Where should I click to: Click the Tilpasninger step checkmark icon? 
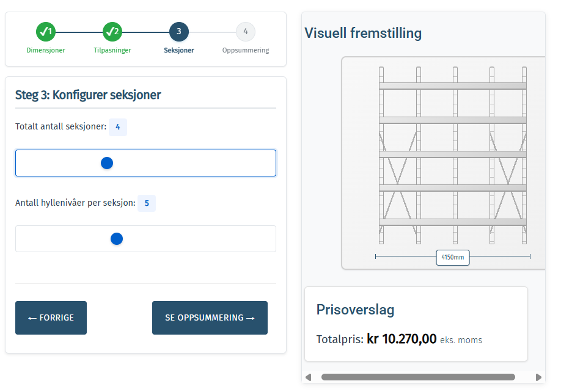[x=112, y=31]
